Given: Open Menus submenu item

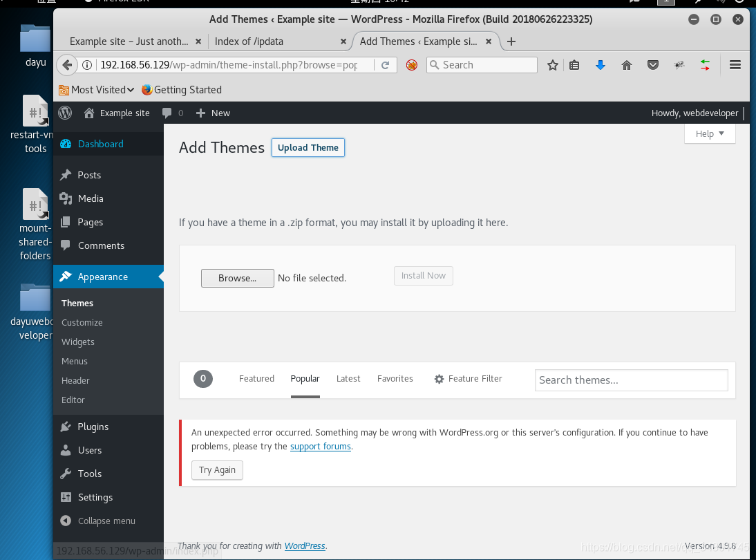Looking at the screenshot, I should (x=74, y=361).
